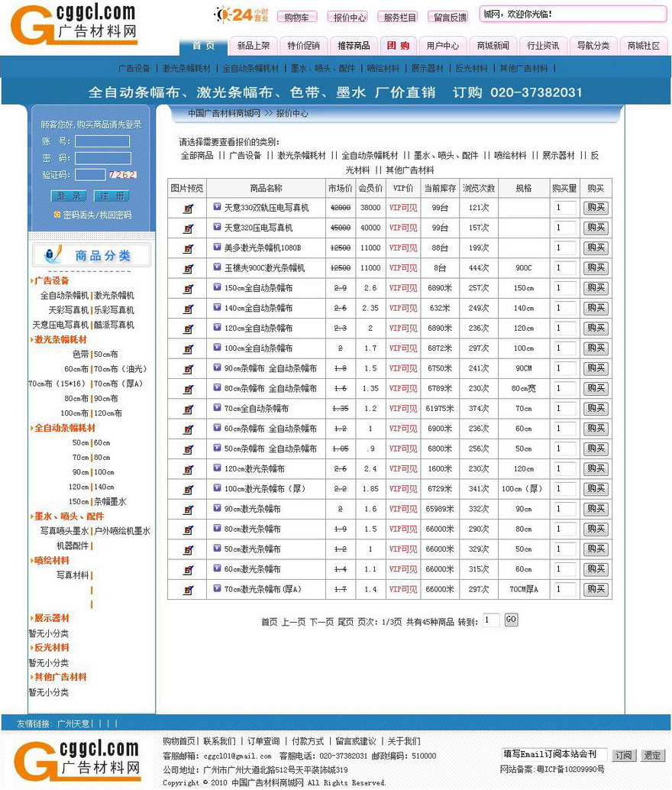Open the 首页 navigation tab
The width and height of the screenshot is (672, 790).
click(203, 46)
